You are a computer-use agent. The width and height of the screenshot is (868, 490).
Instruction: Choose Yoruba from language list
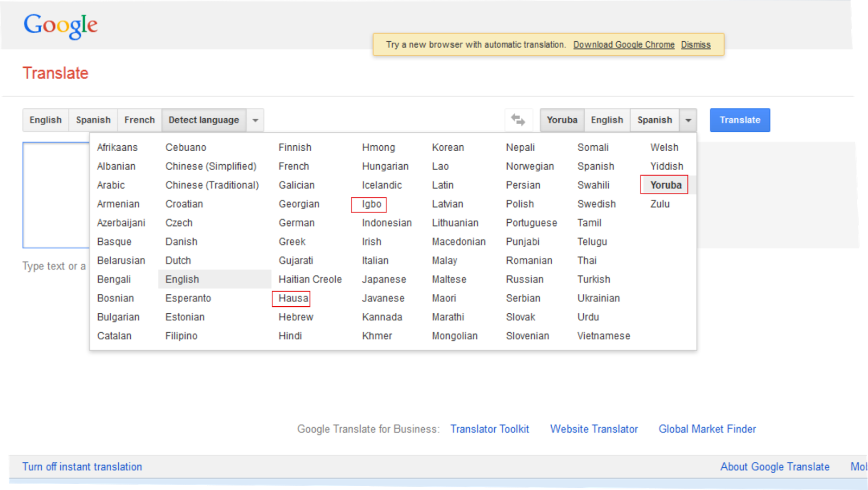pos(666,185)
